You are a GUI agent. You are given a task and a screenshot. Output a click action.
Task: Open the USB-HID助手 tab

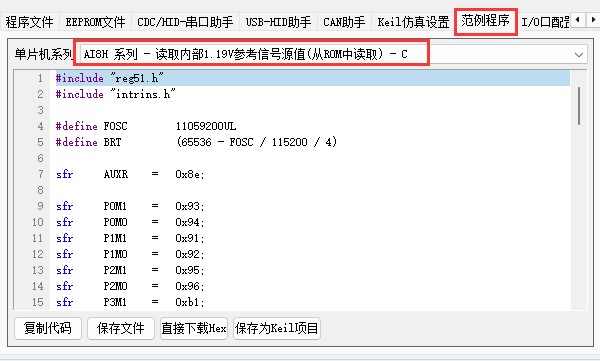278,22
